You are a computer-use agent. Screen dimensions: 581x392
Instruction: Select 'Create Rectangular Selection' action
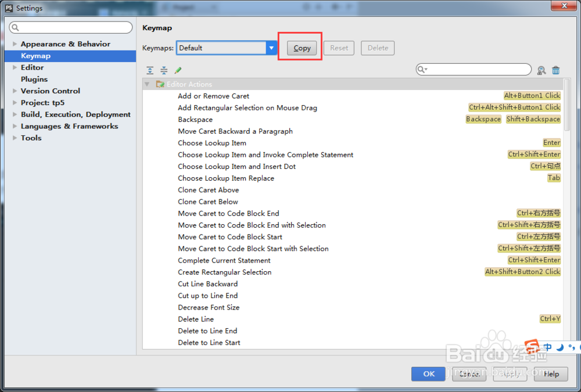tap(224, 272)
